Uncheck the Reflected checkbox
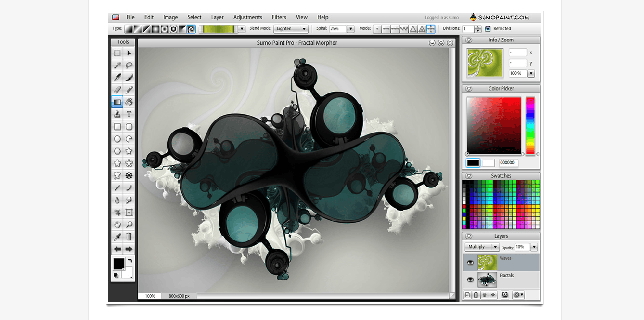The width and height of the screenshot is (644, 320). tap(488, 28)
